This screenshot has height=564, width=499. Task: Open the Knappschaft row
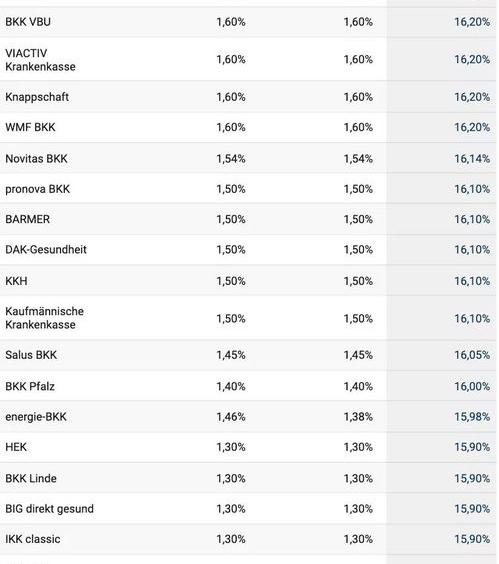pos(37,97)
